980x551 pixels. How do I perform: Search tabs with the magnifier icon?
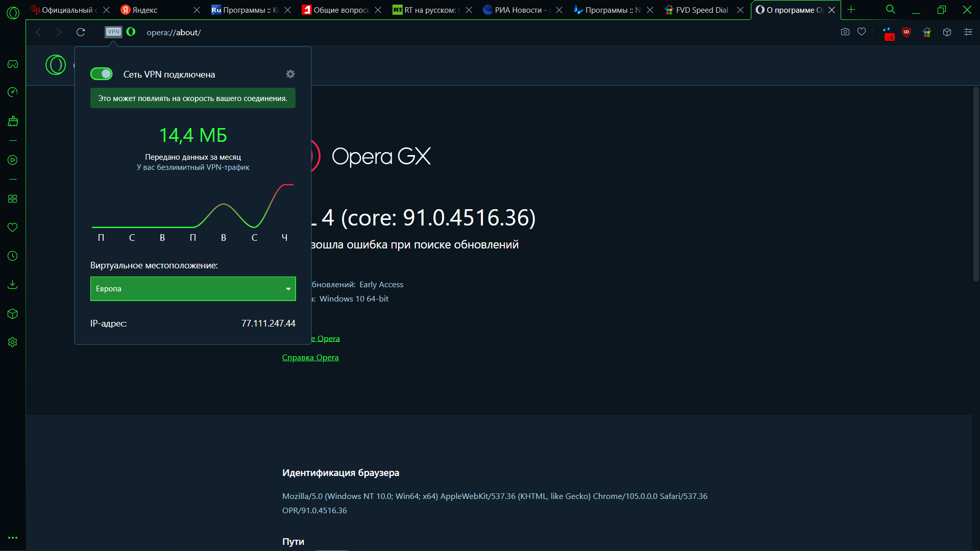pyautogui.click(x=891, y=10)
